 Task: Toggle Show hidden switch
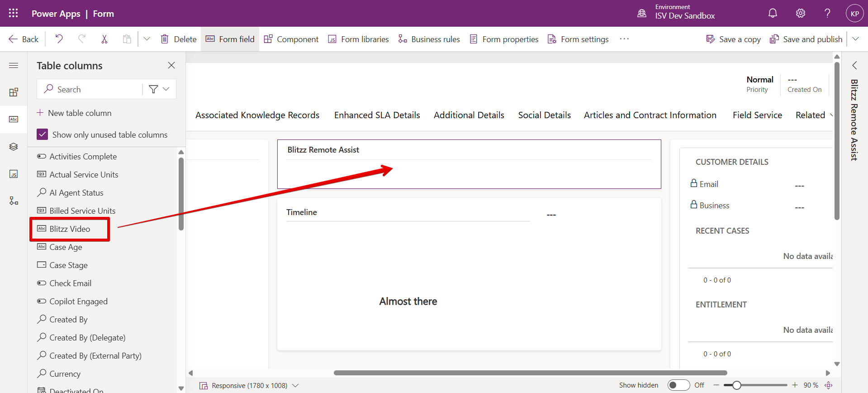point(678,385)
